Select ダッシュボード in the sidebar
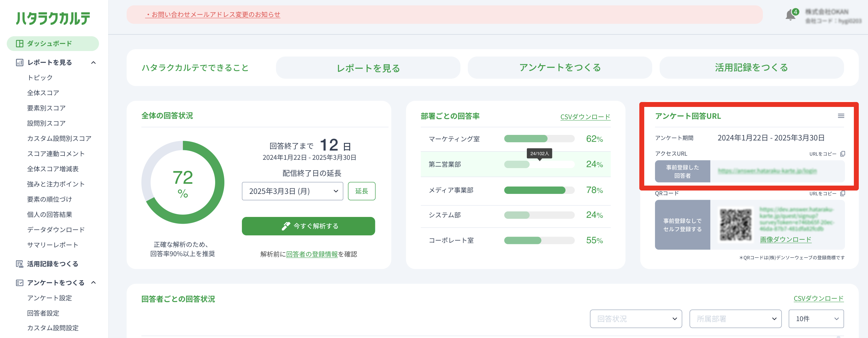868x338 pixels. click(x=53, y=44)
